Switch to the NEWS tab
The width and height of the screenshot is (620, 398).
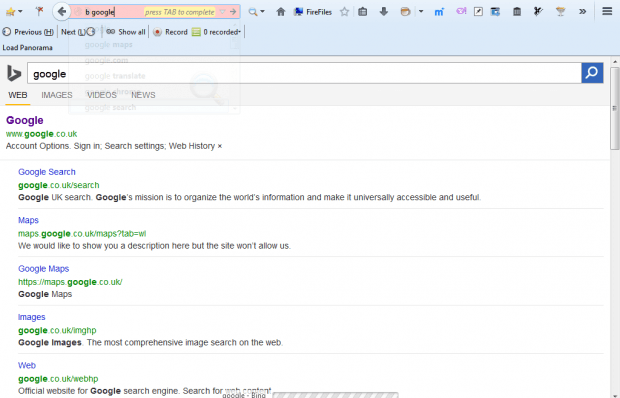click(143, 95)
